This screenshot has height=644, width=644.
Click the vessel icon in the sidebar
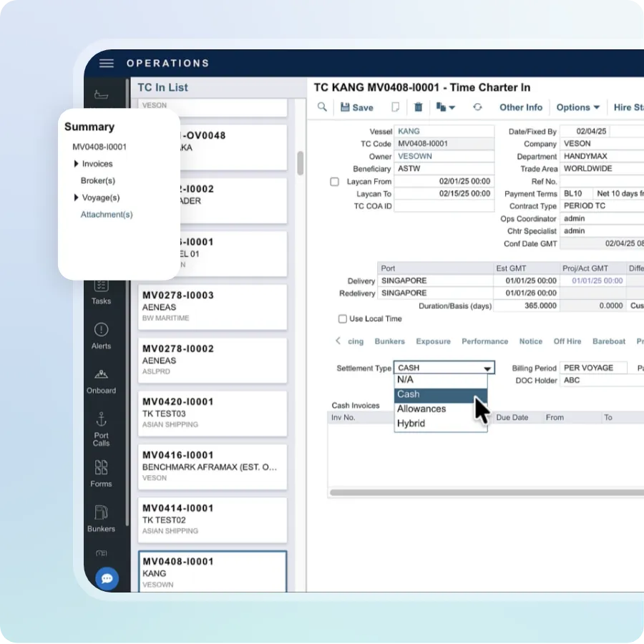point(101,95)
